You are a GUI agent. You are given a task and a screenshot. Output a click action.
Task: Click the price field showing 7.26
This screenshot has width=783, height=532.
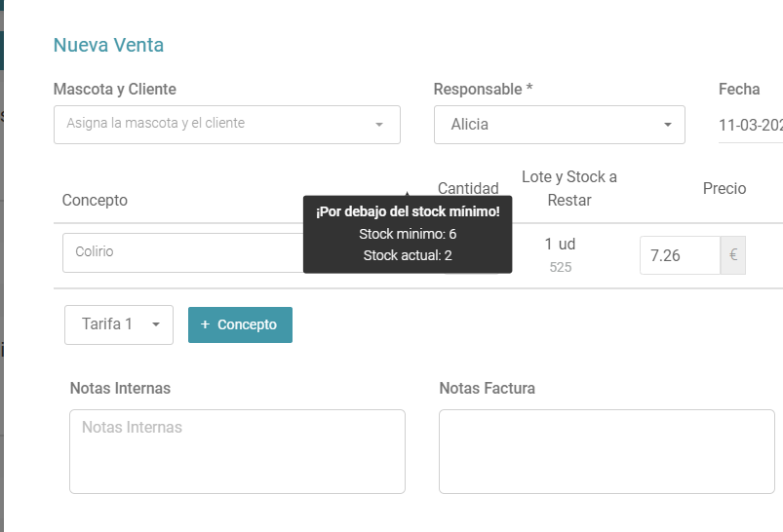pyautogui.click(x=680, y=255)
